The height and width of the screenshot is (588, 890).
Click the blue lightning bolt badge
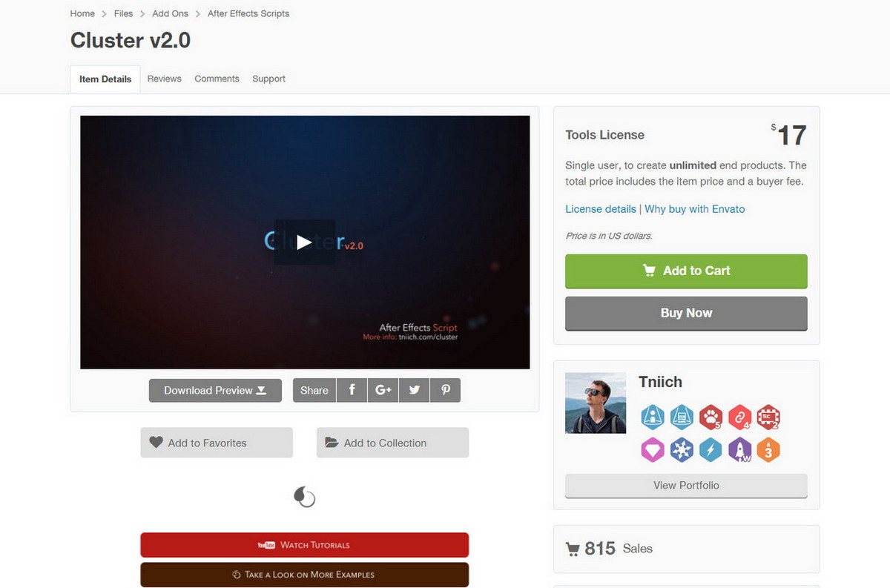(x=711, y=449)
